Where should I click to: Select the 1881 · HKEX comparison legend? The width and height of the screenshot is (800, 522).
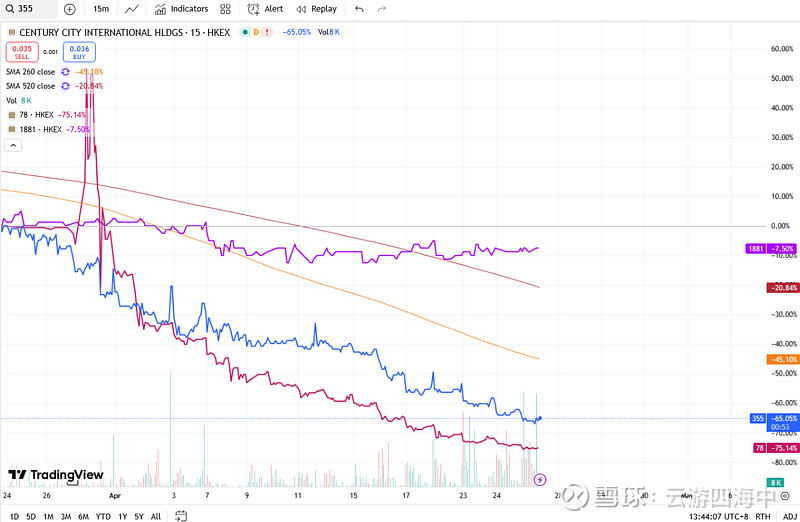point(40,129)
